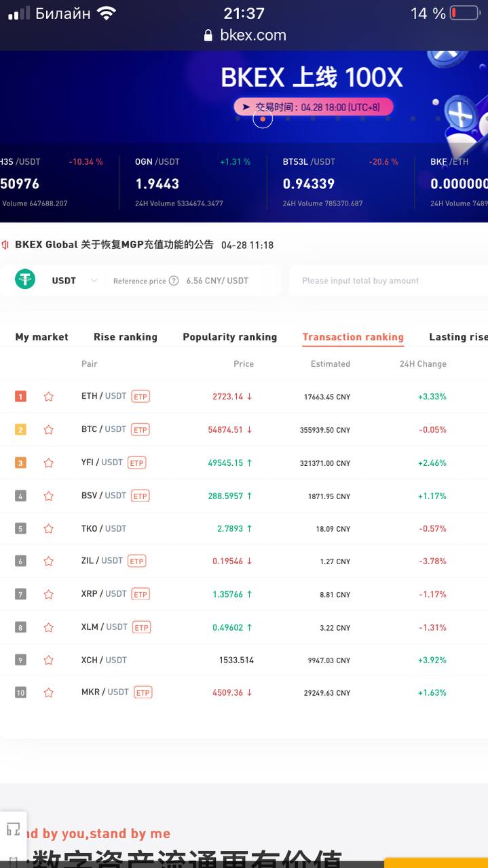
Task: Open ETP badge on XRP / USDT row
Action: pyautogui.click(x=140, y=595)
